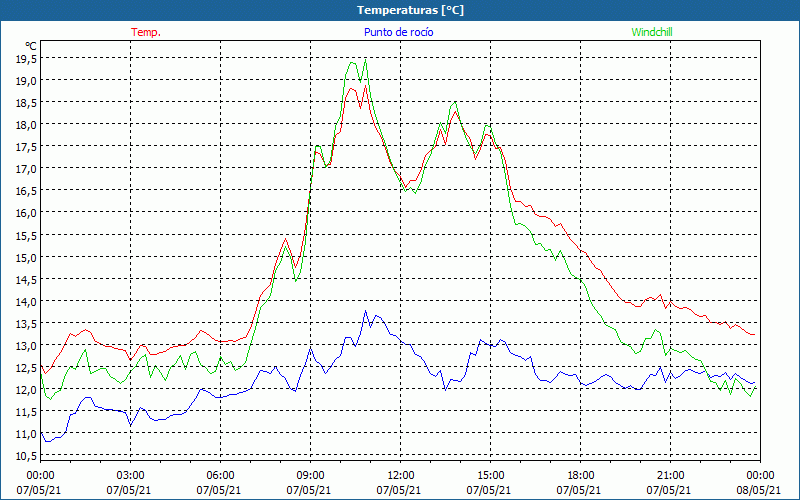Click the 14,5 y-axis value

tap(26, 279)
